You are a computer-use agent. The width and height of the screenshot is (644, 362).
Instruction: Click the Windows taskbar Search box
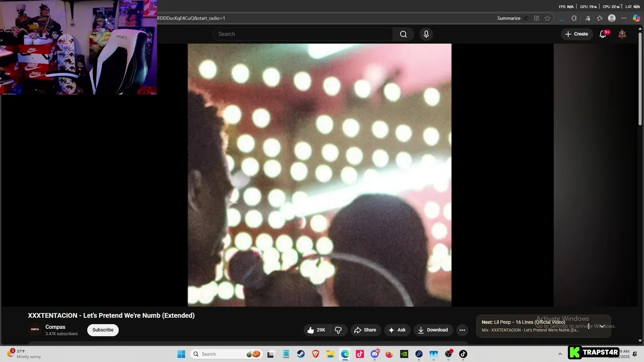[x=227, y=354]
